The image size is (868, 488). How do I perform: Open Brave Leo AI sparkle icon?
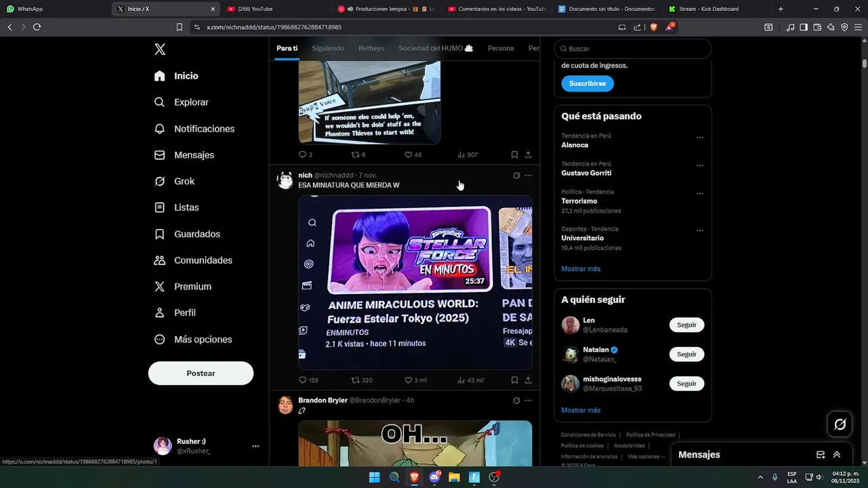click(831, 27)
